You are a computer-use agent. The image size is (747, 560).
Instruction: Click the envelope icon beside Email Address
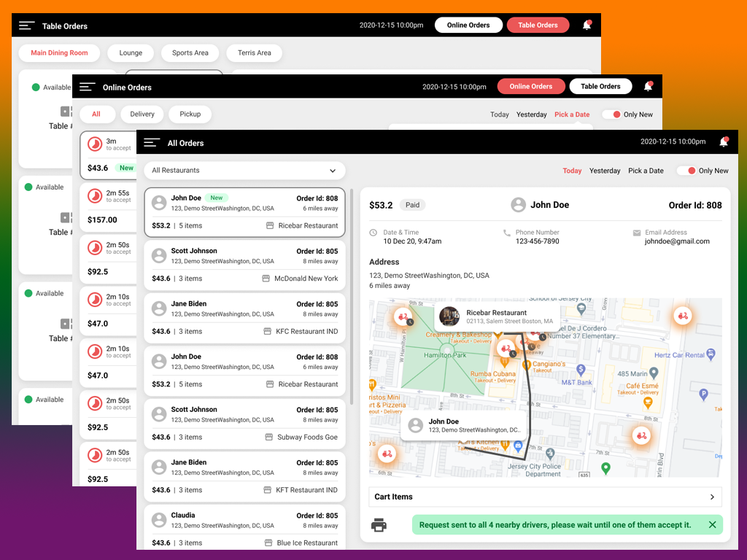point(636,233)
